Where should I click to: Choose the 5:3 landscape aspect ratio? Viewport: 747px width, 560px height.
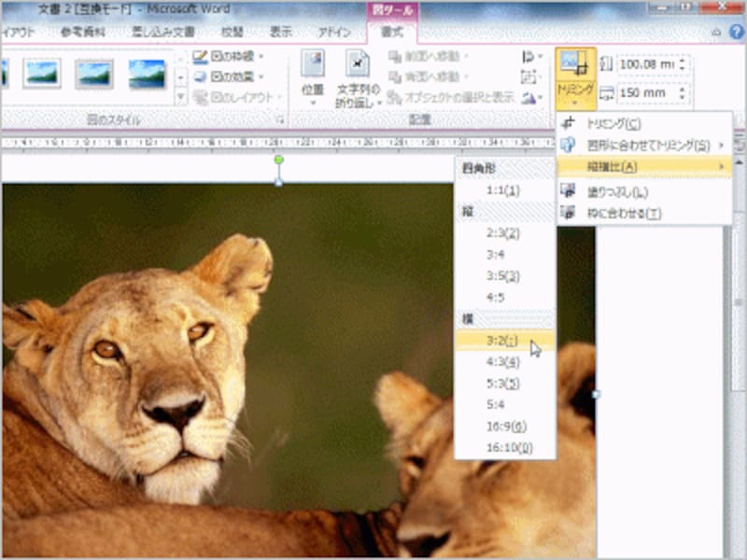point(505,384)
